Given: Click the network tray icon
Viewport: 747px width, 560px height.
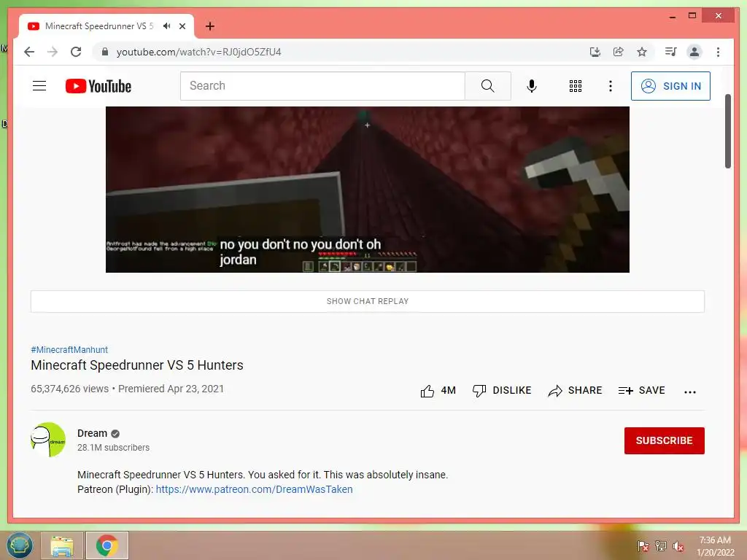Looking at the screenshot, I should pos(661,546).
